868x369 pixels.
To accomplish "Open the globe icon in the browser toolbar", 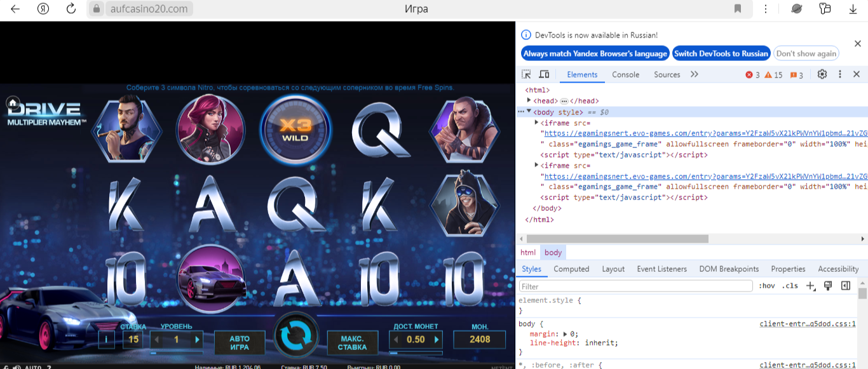I will click(x=796, y=9).
